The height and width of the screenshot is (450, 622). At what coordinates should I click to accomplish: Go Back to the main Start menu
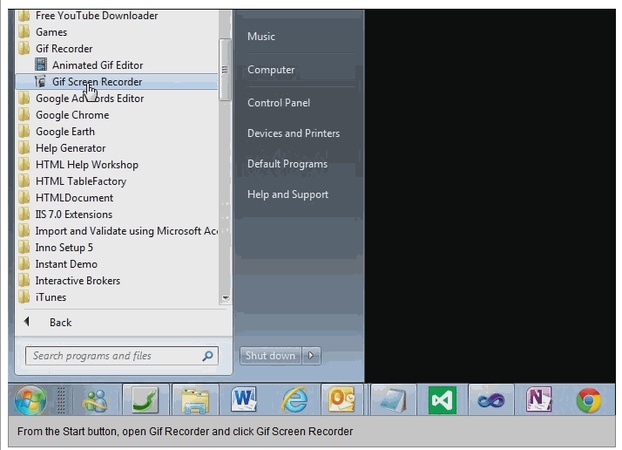60,322
